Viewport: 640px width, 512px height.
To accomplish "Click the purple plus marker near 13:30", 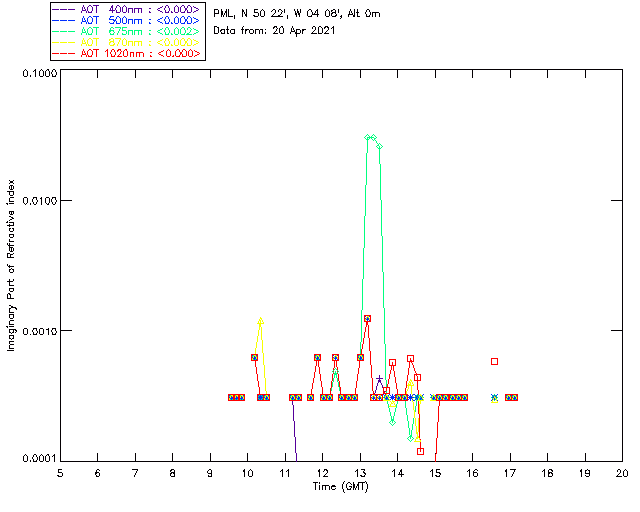I will pos(379,379).
